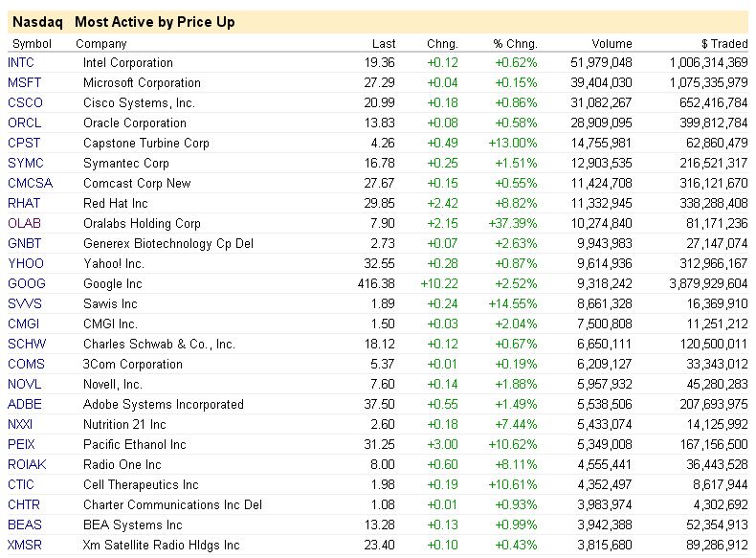This screenshot has height=558, width=756.
Task: Click the Symbol column header
Action: (x=33, y=44)
